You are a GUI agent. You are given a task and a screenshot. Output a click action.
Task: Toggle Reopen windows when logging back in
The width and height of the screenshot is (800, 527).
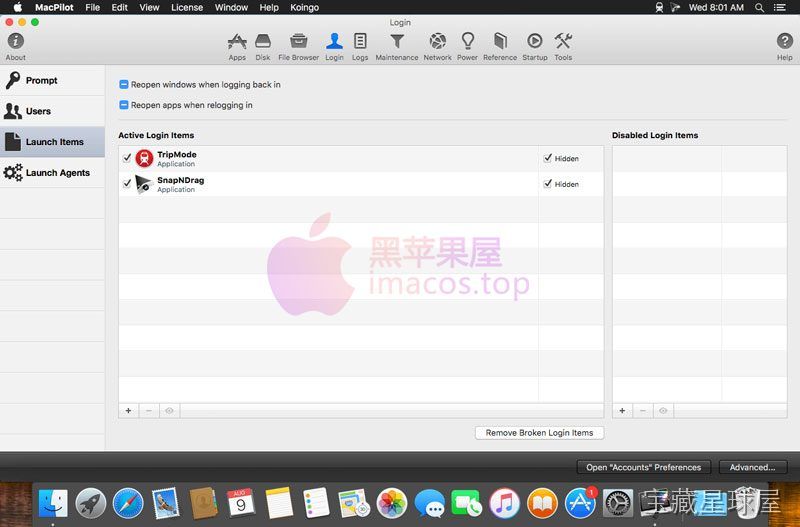click(x=123, y=85)
